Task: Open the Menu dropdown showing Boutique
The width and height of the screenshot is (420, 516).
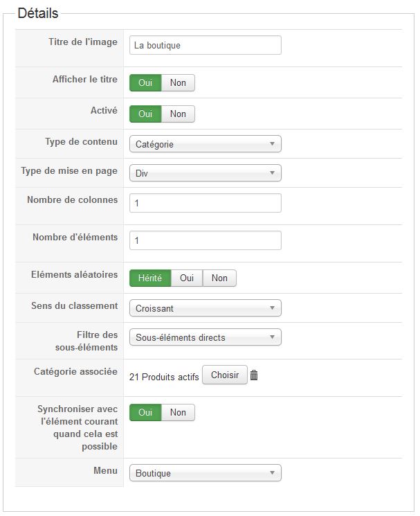Action: coord(206,473)
